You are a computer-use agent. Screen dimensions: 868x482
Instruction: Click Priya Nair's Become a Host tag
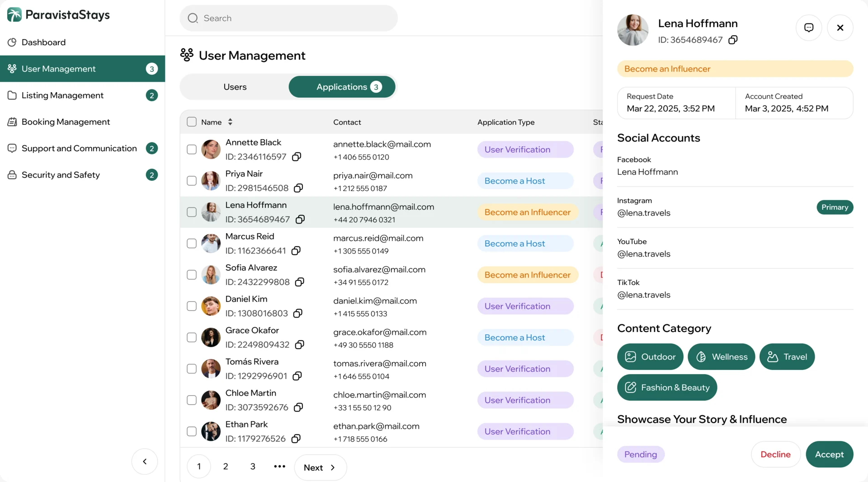tap(525, 181)
